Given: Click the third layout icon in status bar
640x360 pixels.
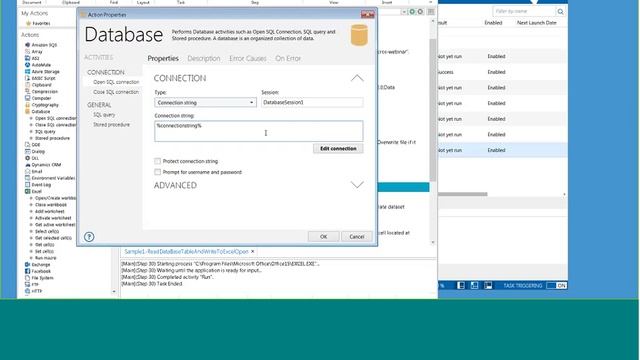Looking at the screenshot, I should [488, 285].
